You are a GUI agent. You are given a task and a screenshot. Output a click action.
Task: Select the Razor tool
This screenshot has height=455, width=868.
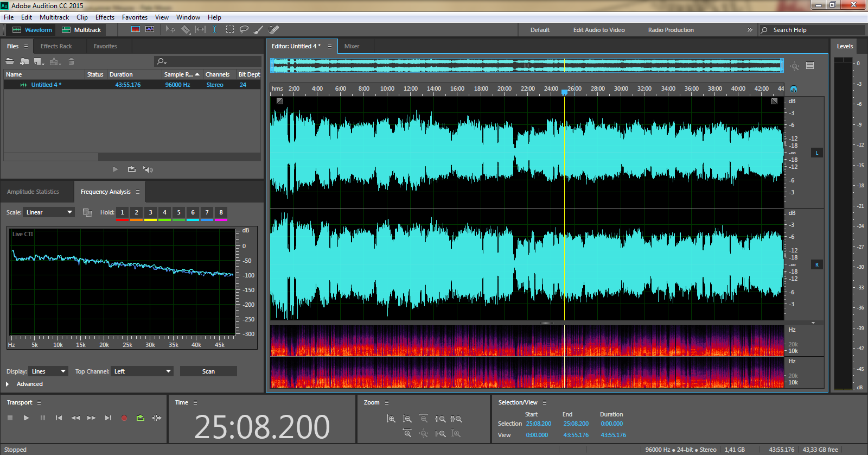186,29
